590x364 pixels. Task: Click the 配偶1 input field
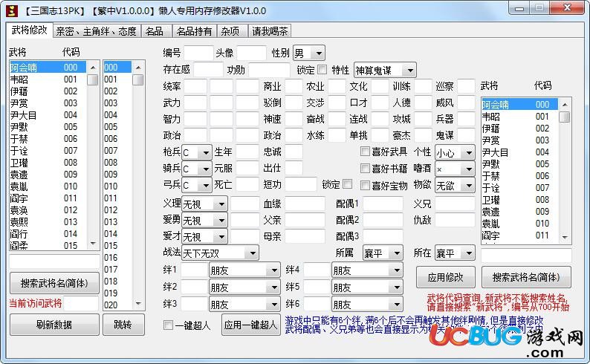pos(383,204)
